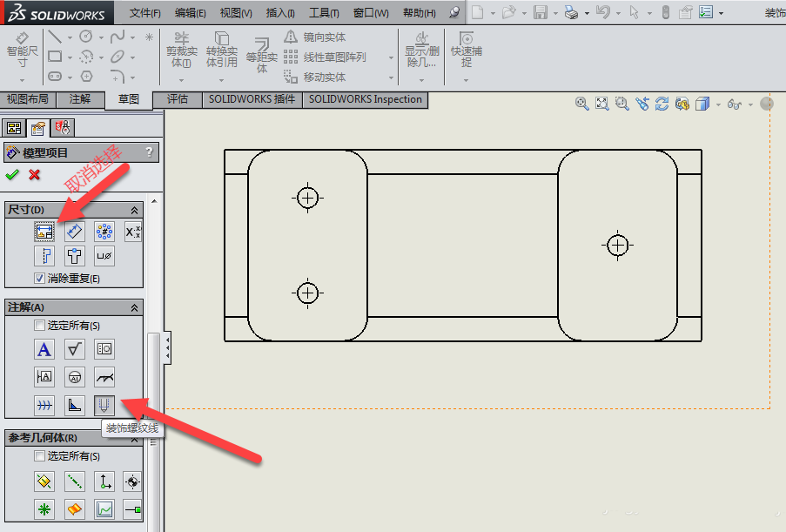
Task: Click Linear Sketch Pattern command
Action: pyautogui.click(x=326, y=57)
